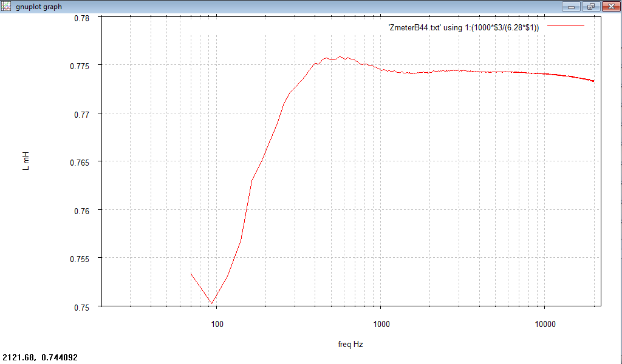Screen dimensions: 622x364
Task: Restore down the gnuplot graph window
Action: tap(591, 6)
